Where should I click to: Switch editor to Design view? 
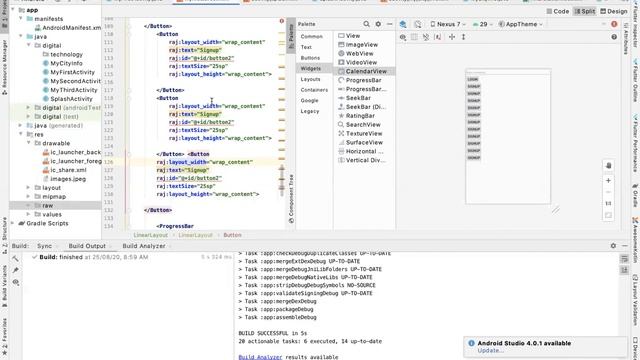tap(613, 11)
